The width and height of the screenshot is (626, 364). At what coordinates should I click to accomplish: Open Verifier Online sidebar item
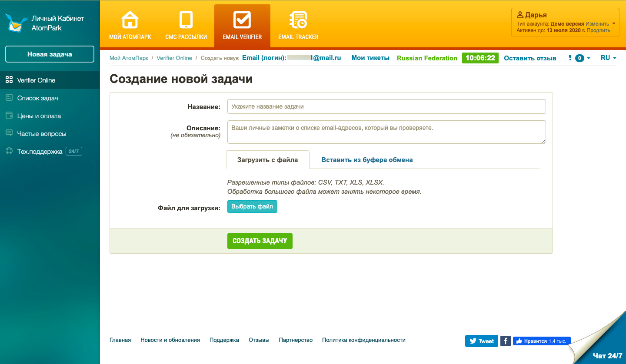50,80
